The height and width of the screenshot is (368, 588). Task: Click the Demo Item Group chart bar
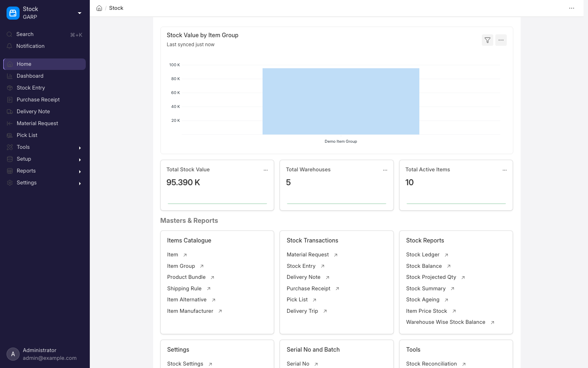click(x=341, y=101)
